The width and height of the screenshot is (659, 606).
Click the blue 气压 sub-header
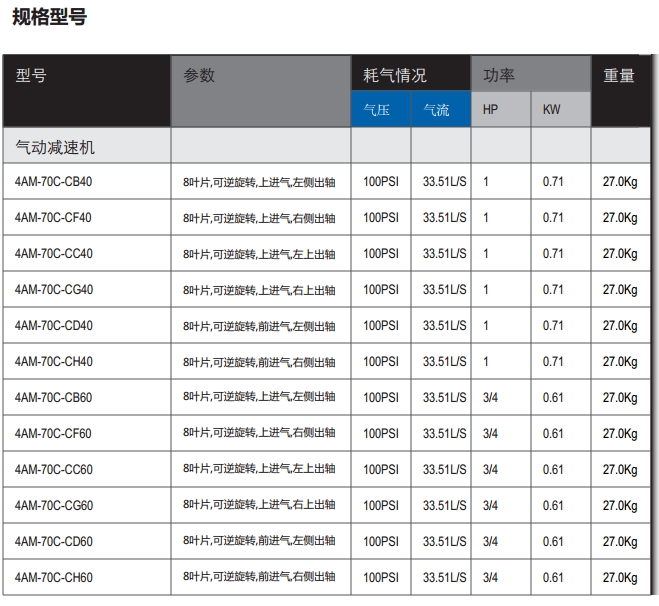[378, 109]
